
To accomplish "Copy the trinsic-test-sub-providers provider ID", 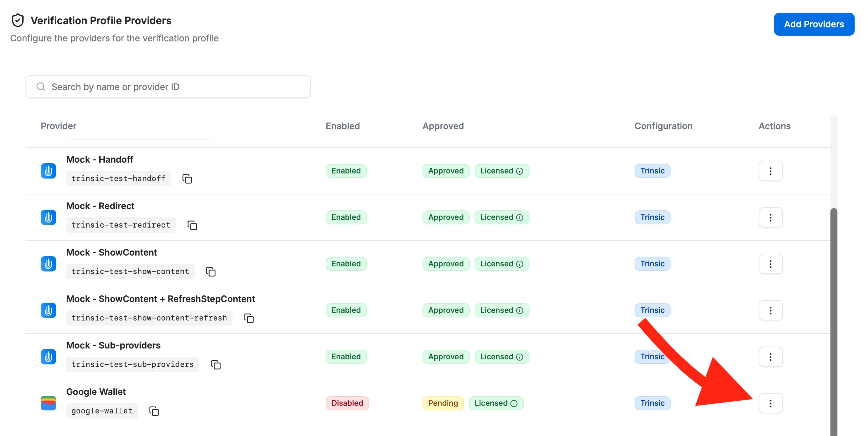I will coord(216,365).
